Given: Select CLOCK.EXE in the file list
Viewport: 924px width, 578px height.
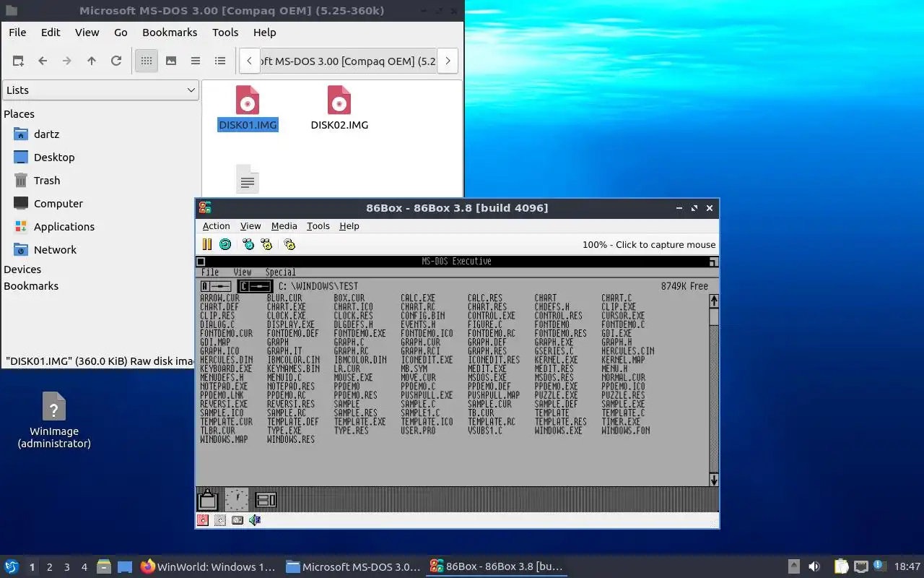Looking at the screenshot, I should tap(286, 316).
